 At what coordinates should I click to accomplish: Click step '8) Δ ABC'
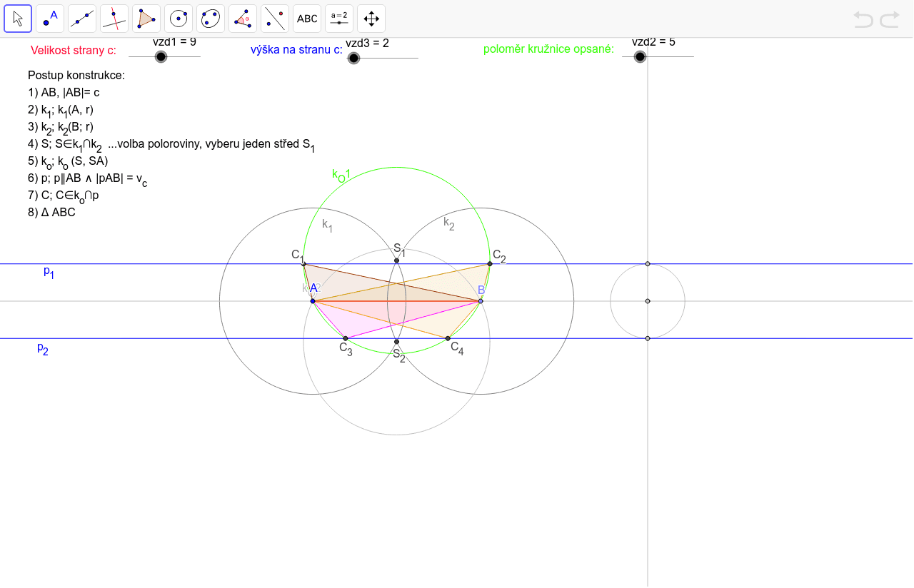pyautogui.click(x=51, y=212)
